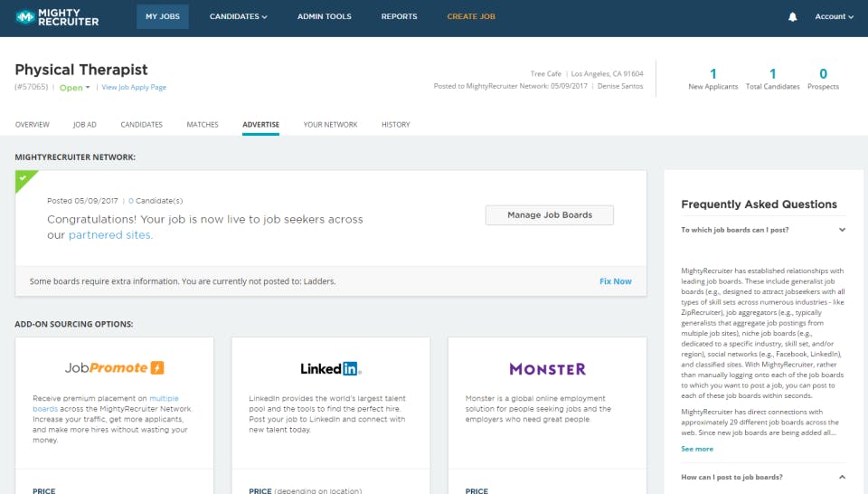The width and height of the screenshot is (868, 494).
Task: Open Admin Tools menu
Action: 325,16
